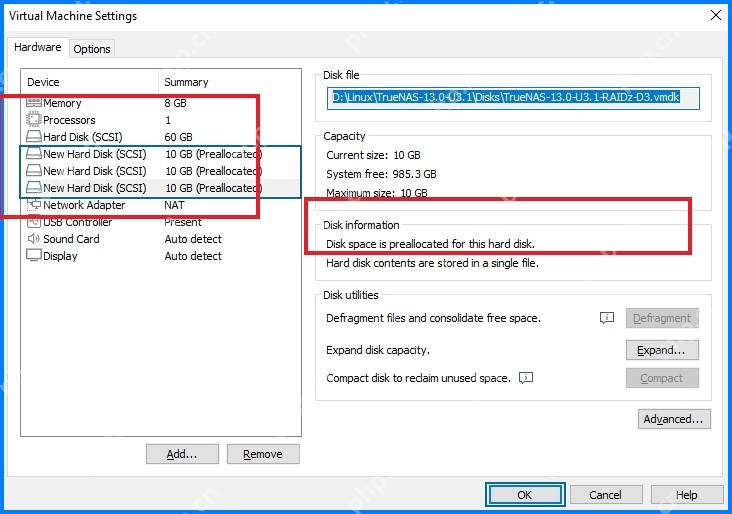Confirm settings with the OK button
Viewport: 732px width, 514px height.
point(525,495)
